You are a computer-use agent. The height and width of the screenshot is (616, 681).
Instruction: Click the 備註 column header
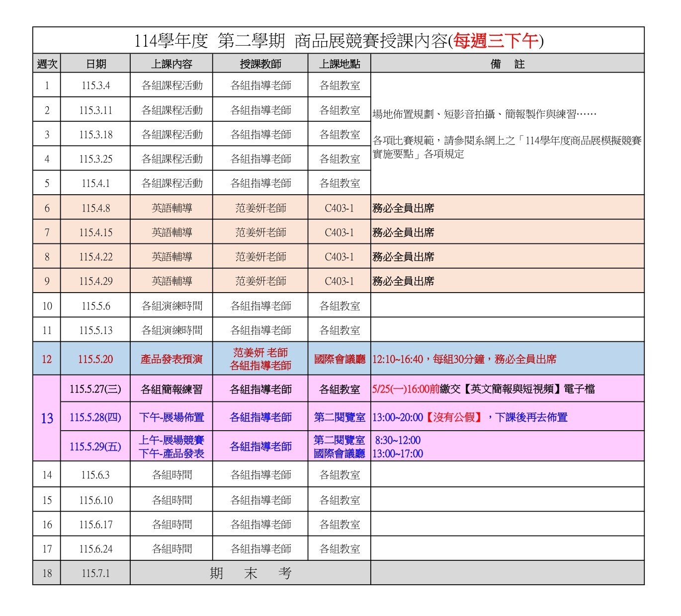(507, 64)
